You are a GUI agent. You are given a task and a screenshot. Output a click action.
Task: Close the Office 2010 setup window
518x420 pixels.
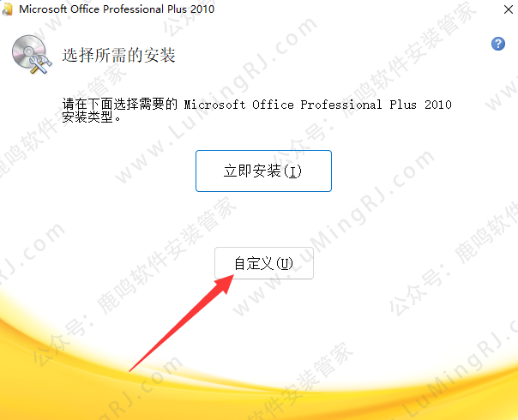click(508, 9)
